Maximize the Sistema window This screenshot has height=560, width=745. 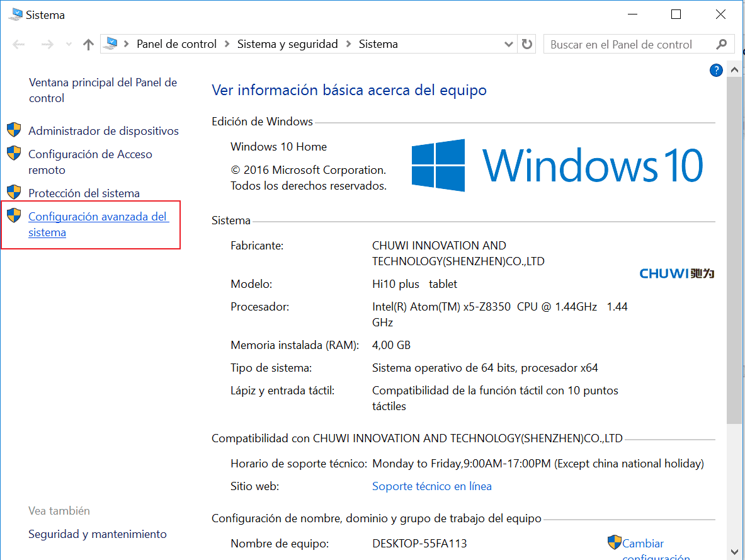(x=676, y=14)
